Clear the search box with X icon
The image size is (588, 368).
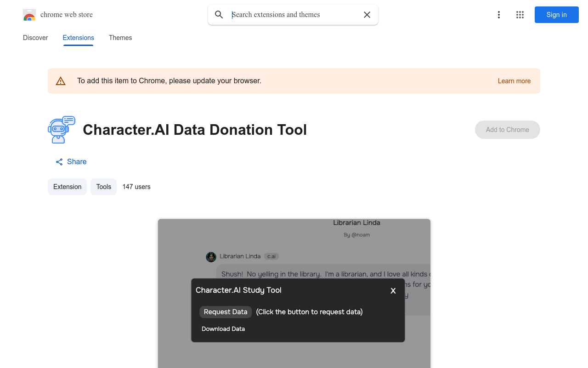point(367,15)
